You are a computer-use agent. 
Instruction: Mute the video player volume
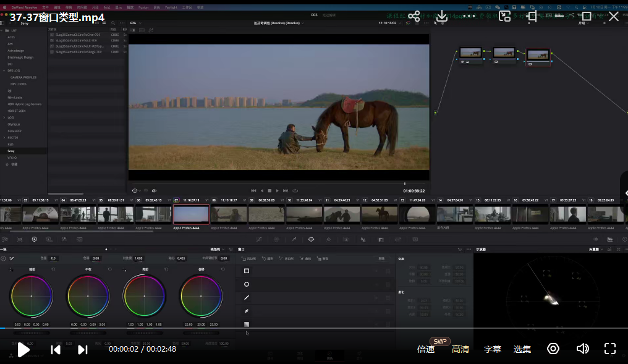[x=582, y=349]
